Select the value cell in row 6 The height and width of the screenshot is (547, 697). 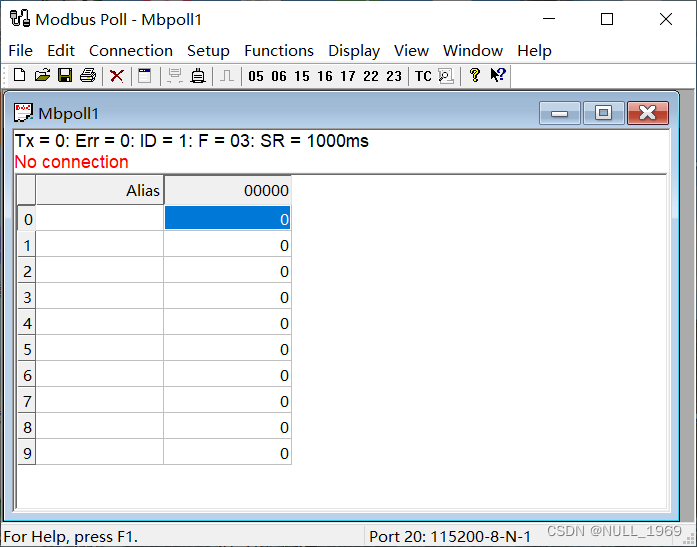click(227, 374)
